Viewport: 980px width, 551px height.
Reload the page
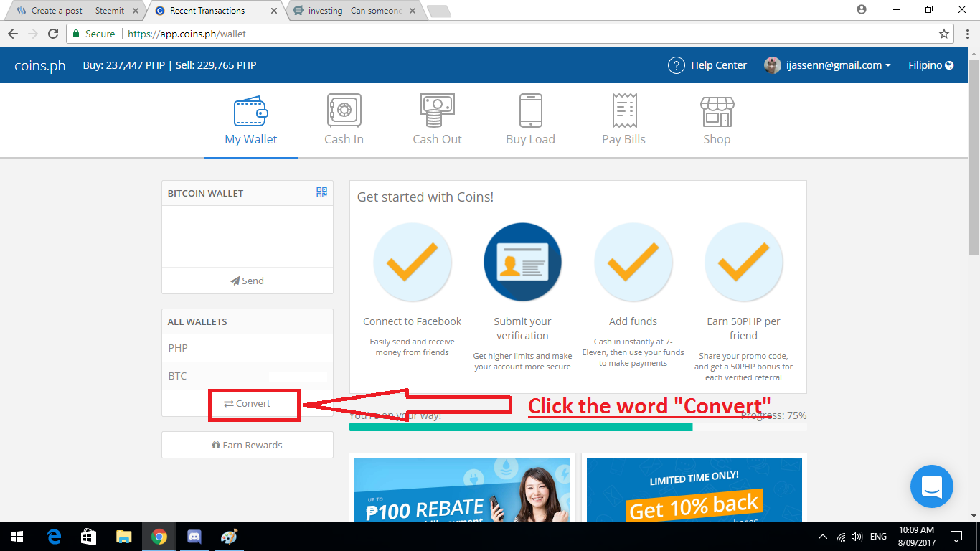pos(53,34)
